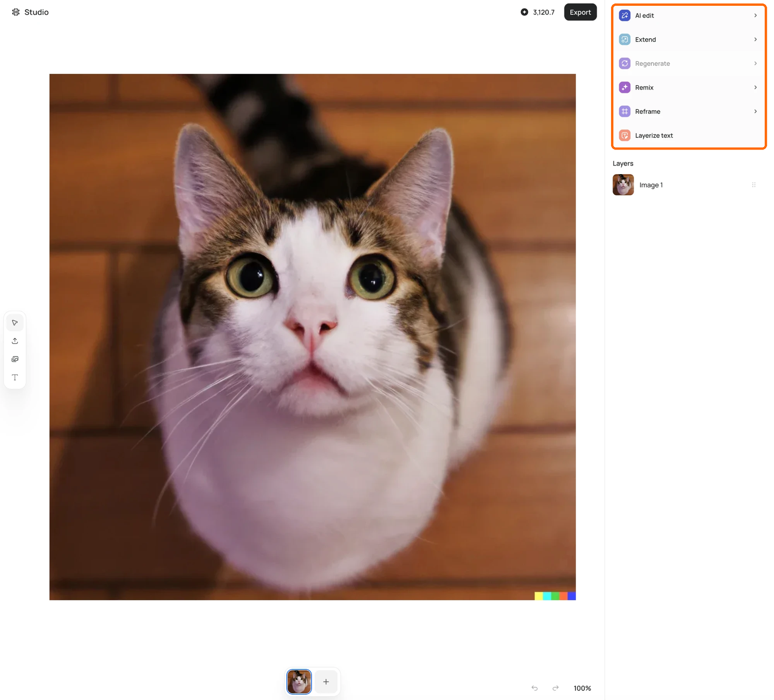Expand the AI edit chevron

[755, 15]
